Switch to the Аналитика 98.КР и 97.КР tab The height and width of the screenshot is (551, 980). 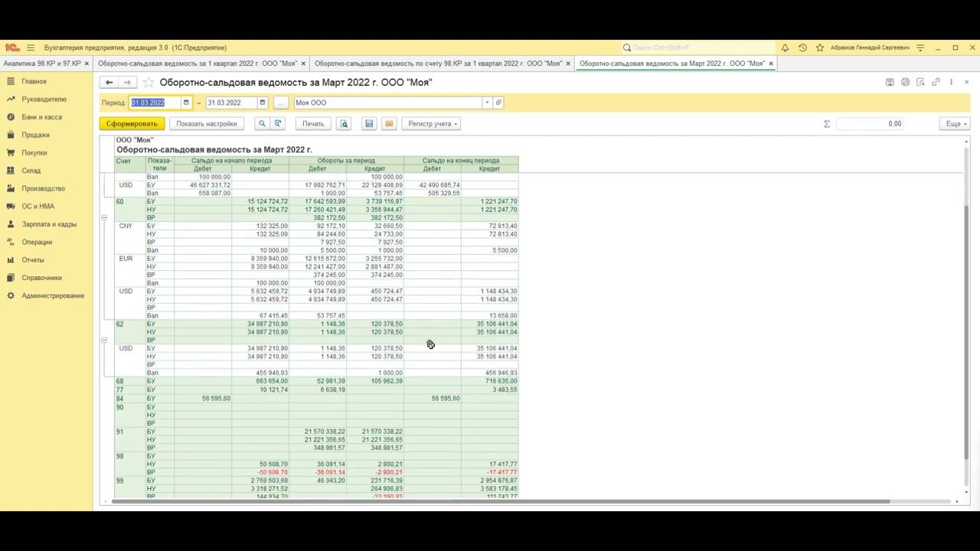42,64
